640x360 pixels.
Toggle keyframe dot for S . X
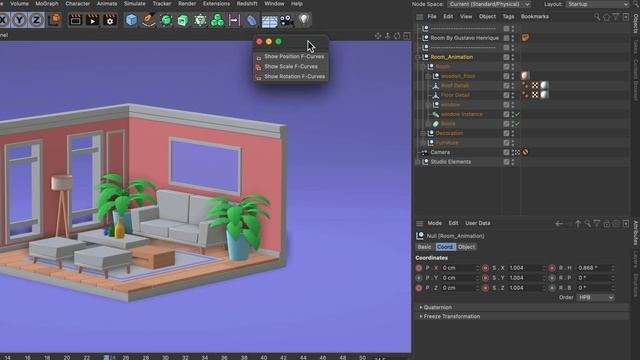(x=485, y=268)
